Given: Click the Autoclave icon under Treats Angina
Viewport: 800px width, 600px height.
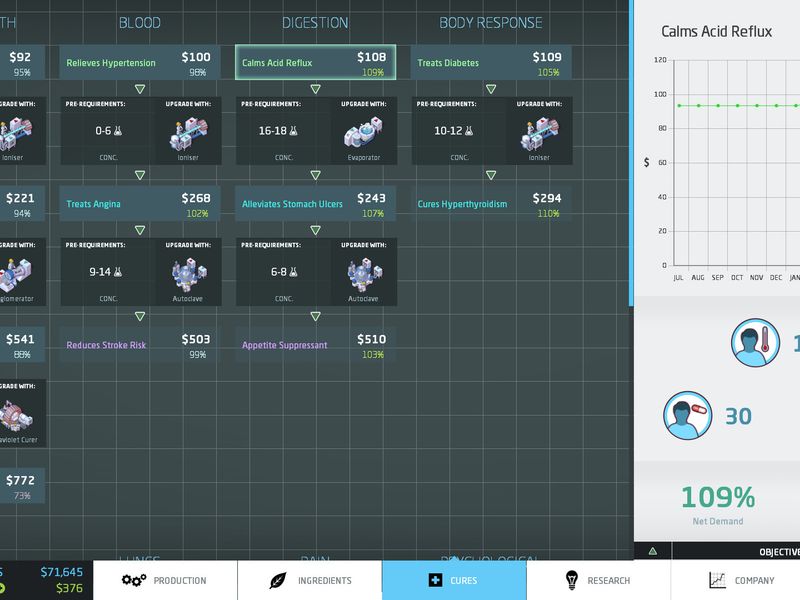Looking at the screenshot, I should pos(188,275).
